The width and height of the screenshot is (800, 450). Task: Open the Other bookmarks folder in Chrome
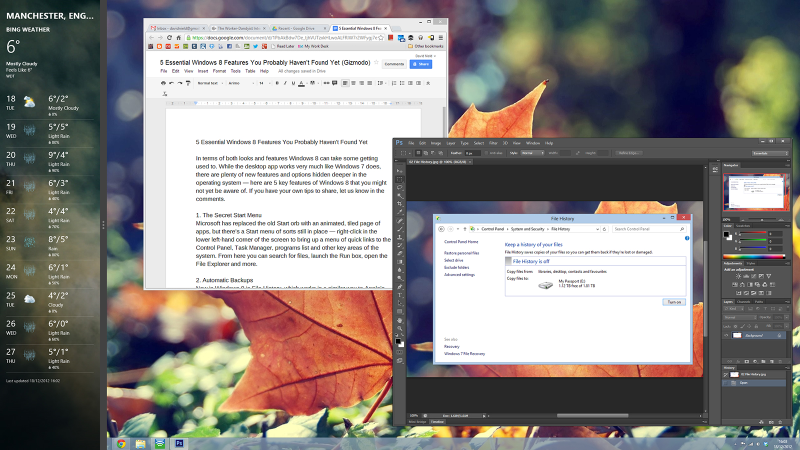(x=426, y=46)
